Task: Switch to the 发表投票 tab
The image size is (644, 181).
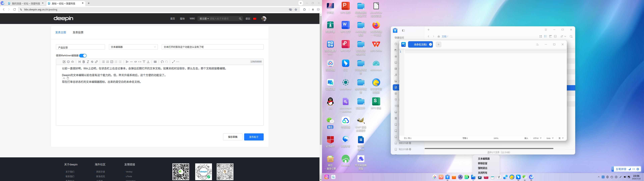Action: click(x=78, y=33)
